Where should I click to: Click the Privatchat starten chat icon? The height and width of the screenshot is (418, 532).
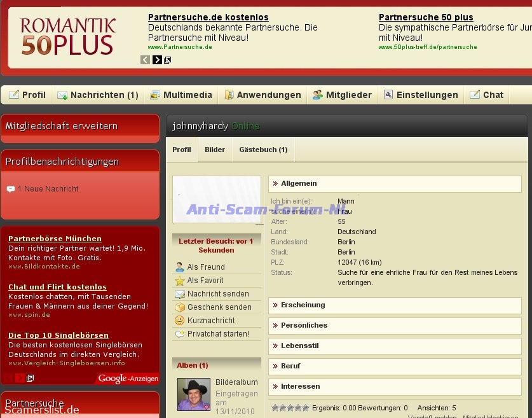coord(180,334)
